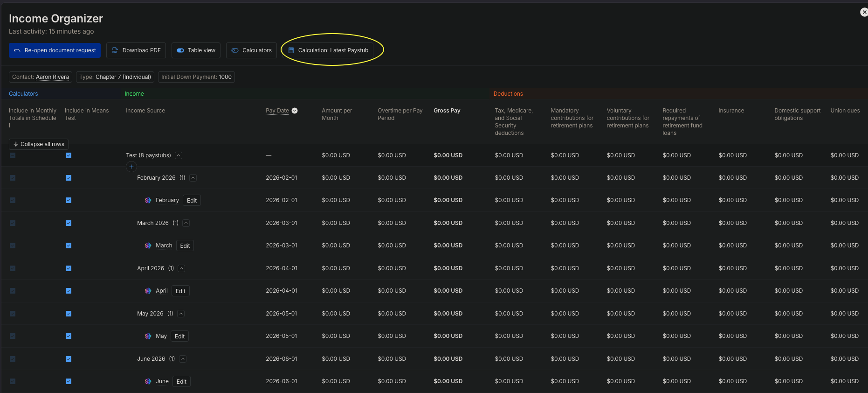868x393 pixels.
Task: Click the Union dues column header
Action: point(845,111)
